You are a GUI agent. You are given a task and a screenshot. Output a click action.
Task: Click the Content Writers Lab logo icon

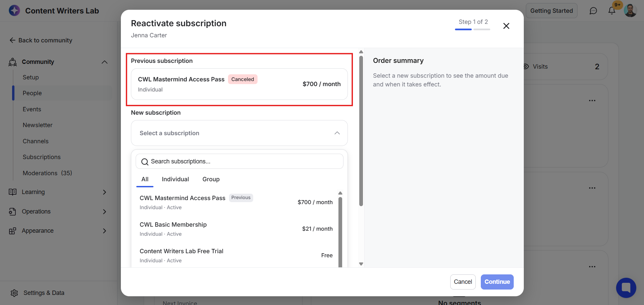pos(14,10)
